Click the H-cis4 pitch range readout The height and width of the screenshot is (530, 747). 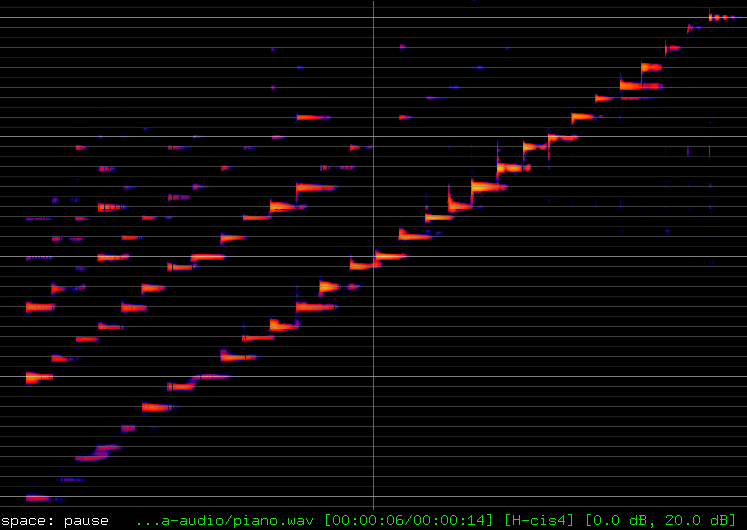[539, 521]
